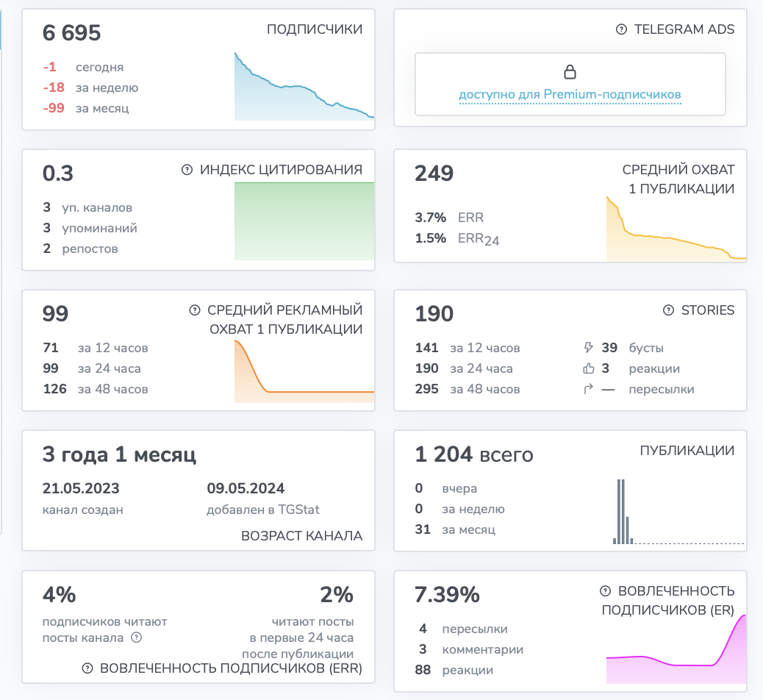Click the forward arrow icon in Stories
Viewport: 763px width, 700px height.
(x=588, y=389)
